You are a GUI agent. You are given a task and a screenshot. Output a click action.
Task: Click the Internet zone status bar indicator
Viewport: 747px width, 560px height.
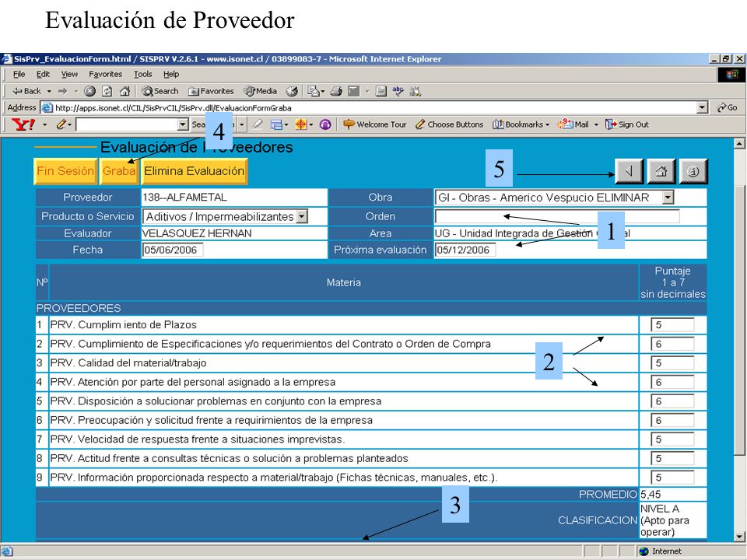point(661,551)
